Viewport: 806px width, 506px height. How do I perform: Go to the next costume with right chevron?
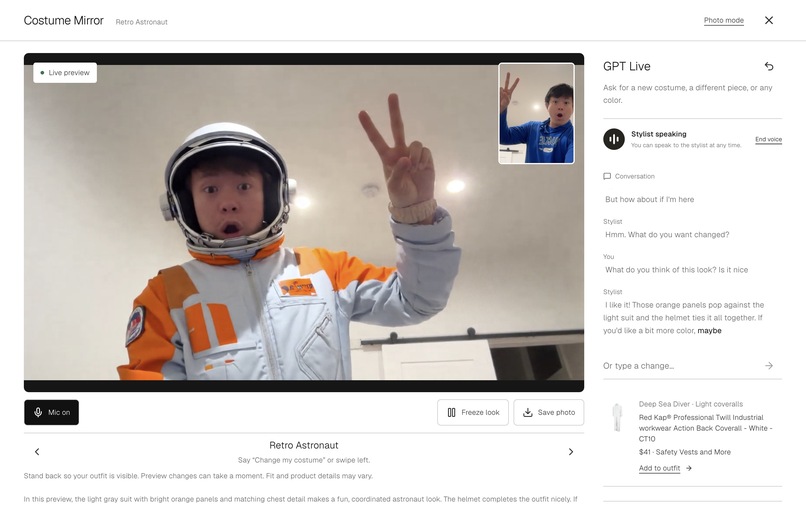pyautogui.click(x=571, y=451)
